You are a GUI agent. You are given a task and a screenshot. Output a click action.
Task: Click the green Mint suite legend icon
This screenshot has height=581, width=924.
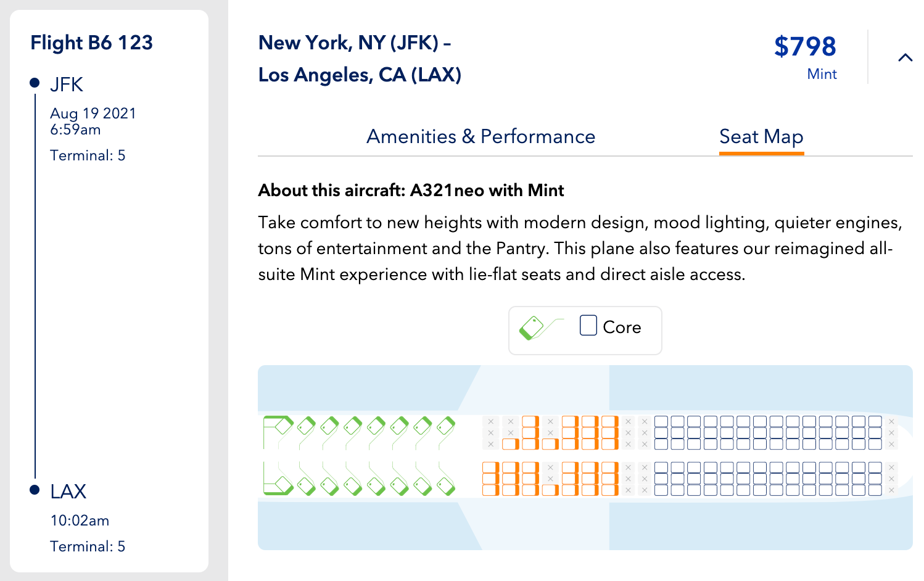(532, 328)
